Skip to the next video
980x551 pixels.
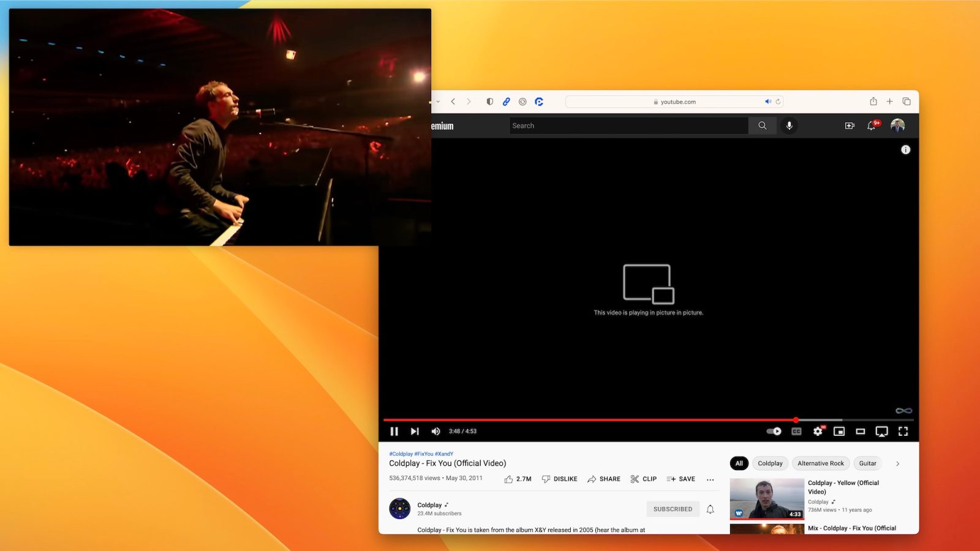tap(415, 432)
